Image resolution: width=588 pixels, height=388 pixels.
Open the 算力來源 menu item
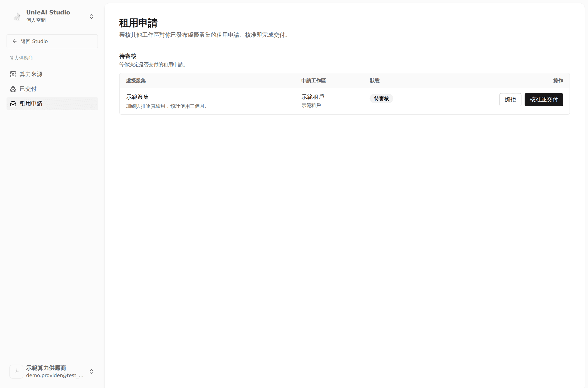tap(52, 74)
